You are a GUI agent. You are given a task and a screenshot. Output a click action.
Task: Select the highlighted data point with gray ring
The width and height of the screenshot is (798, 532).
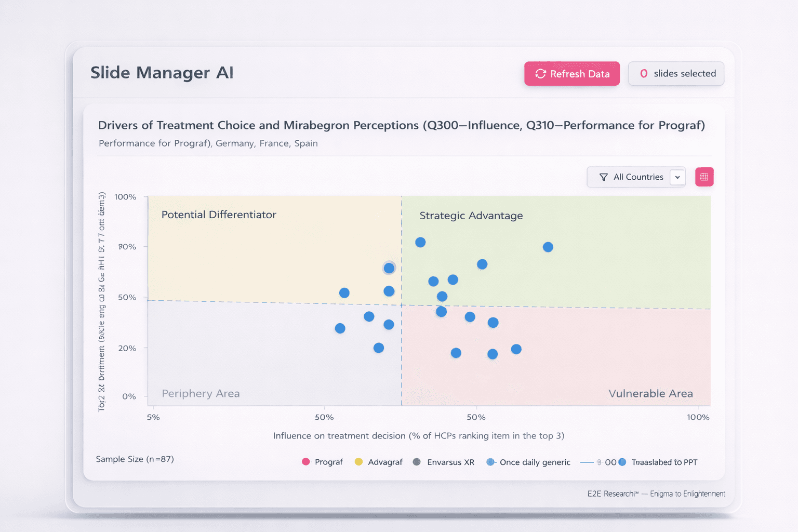tap(389, 268)
